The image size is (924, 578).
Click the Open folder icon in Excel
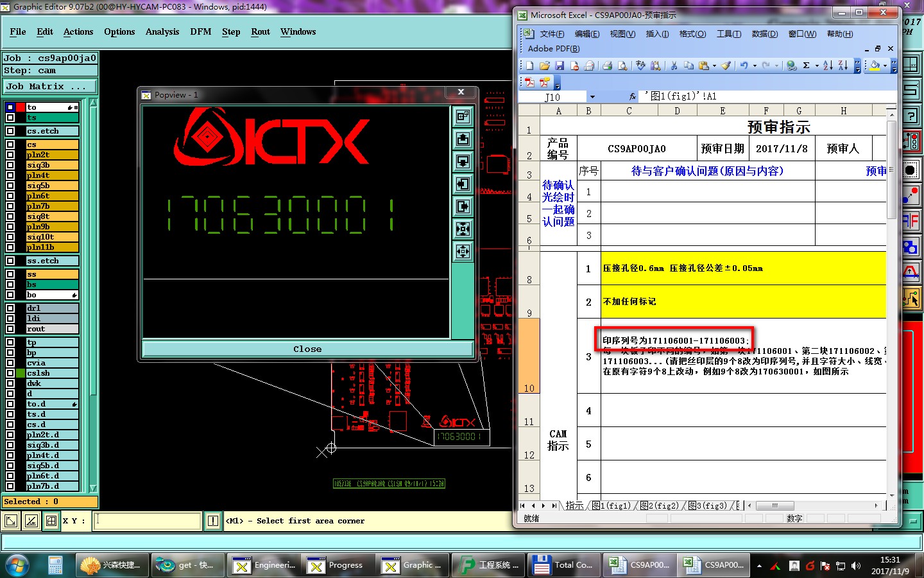(x=545, y=66)
